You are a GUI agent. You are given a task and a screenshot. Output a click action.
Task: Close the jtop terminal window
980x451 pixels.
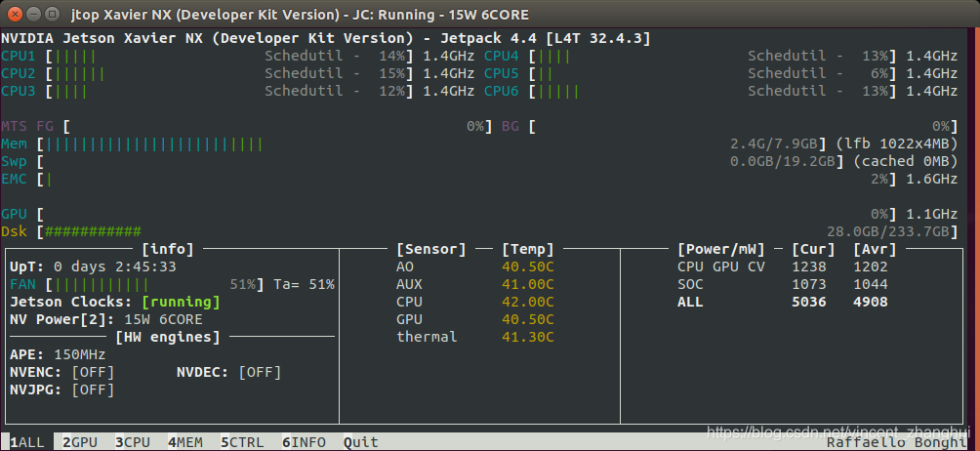pyautogui.click(x=15, y=13)
